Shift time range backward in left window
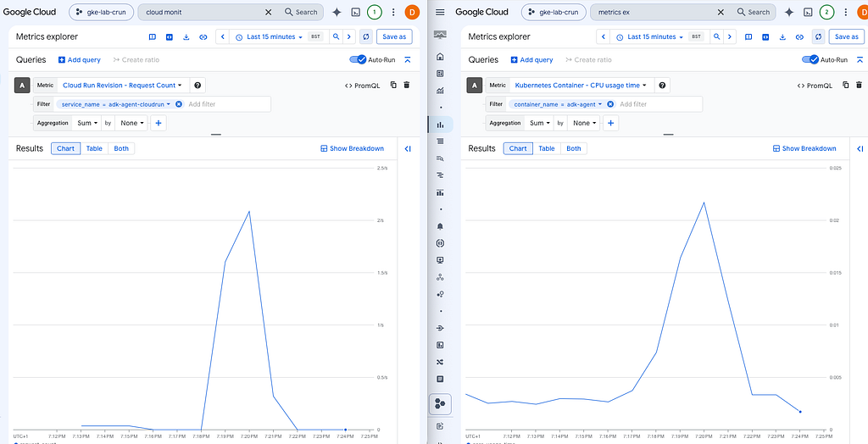 pyautogui.click(x=223, y=37)
